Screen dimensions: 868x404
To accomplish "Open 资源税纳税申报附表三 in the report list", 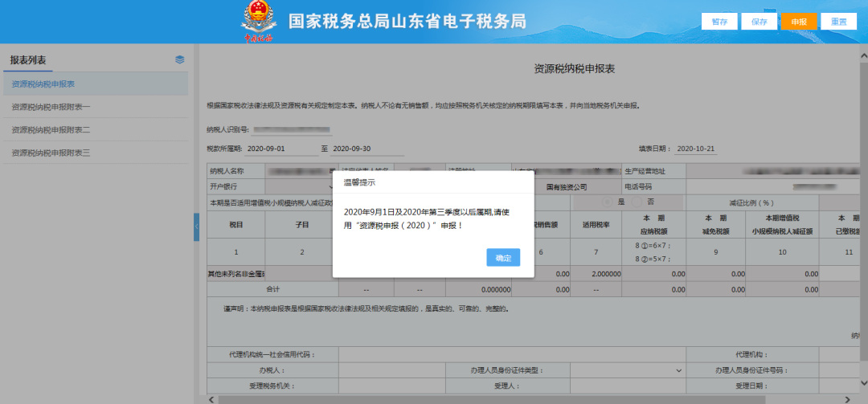I will 95,152.
